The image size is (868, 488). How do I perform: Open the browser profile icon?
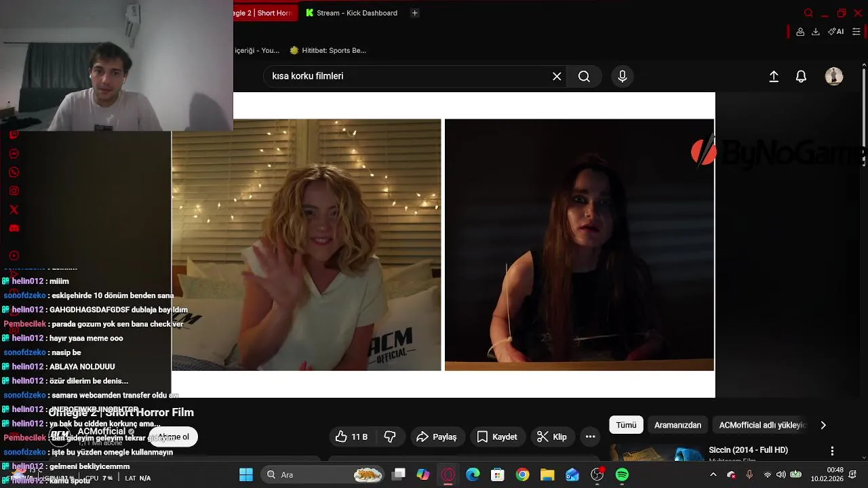point(800,32)
